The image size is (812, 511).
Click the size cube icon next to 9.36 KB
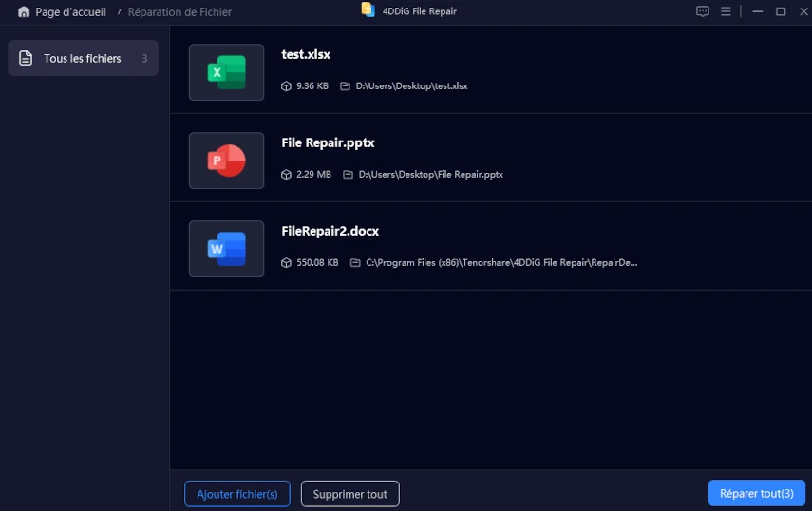click(286, 85)
